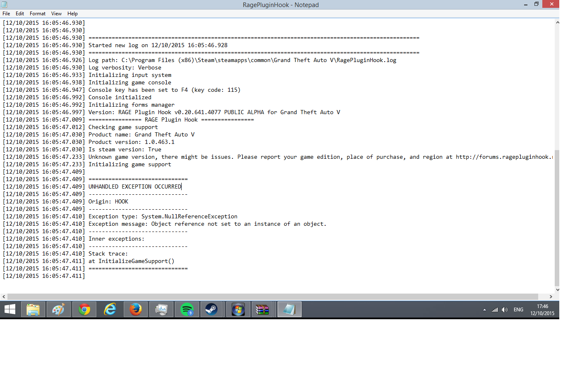Click the forums.ragepluginhook URL text
This screenshot has height=392, width=575.
(x=505, y=157)
